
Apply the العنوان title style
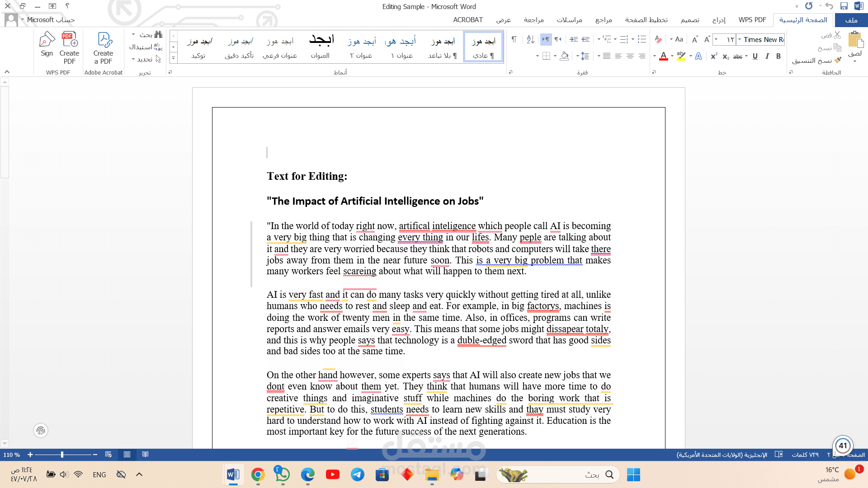tap(321, 47)
